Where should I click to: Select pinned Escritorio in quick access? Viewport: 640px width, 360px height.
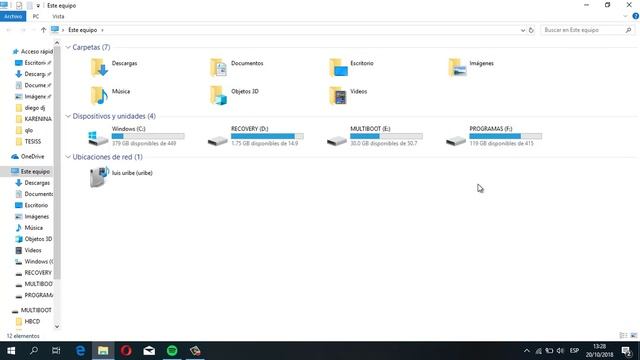click(x=33, y=63)
